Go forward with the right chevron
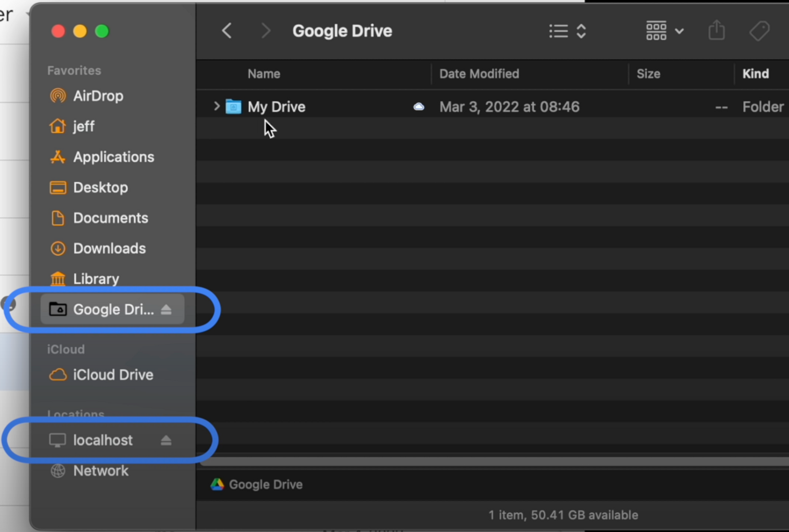 266,31
